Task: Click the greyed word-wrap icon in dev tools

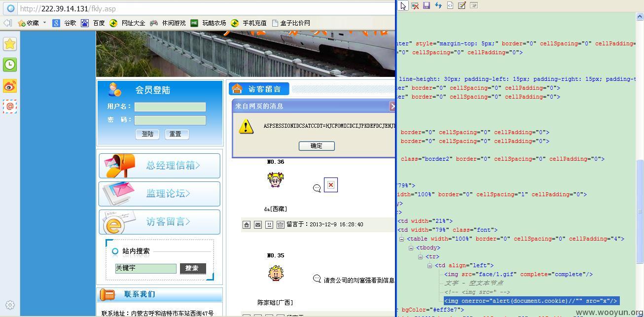Action: tap(474, 5)
